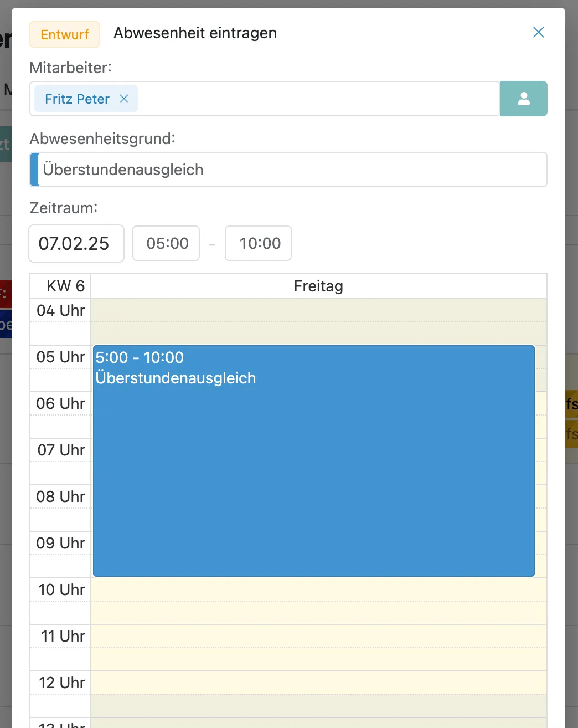
Task: Click the Entwurf status badge
Action: [65, 34]
